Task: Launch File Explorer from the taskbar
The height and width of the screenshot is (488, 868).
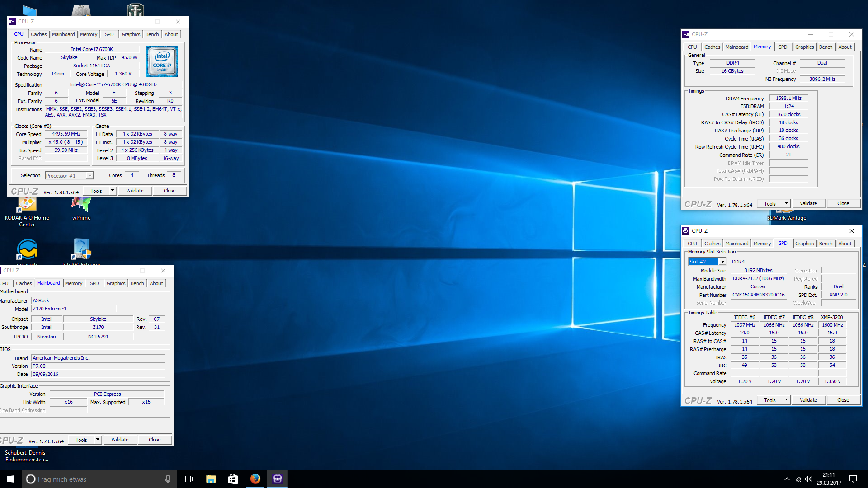Action: [211, 479]
